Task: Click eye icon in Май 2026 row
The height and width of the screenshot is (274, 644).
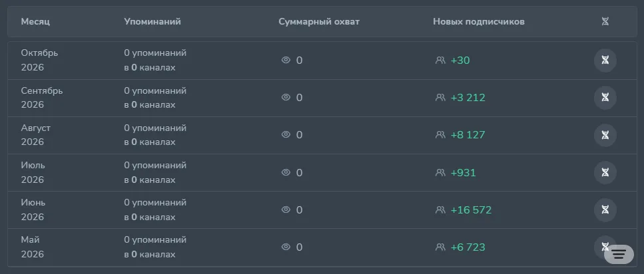Action: pos(286,247)
